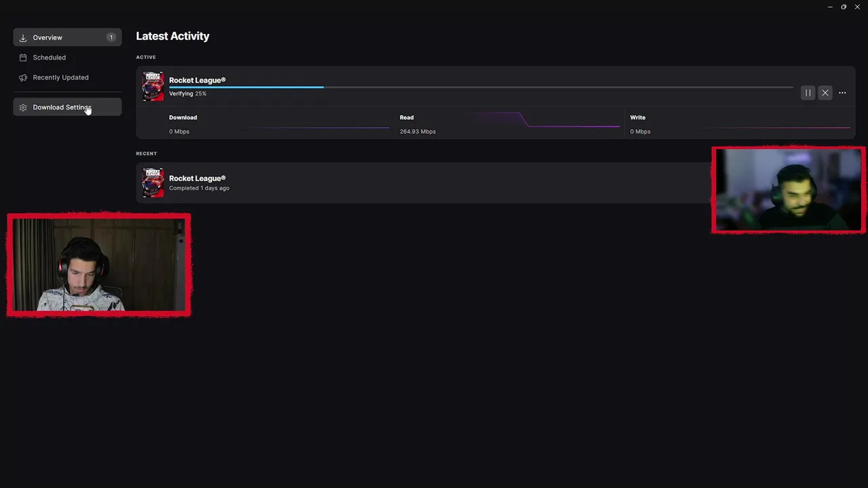This screenshot has width=868, height=488.
Task: Click the Download speed label
Action: [x=183, y=117]
